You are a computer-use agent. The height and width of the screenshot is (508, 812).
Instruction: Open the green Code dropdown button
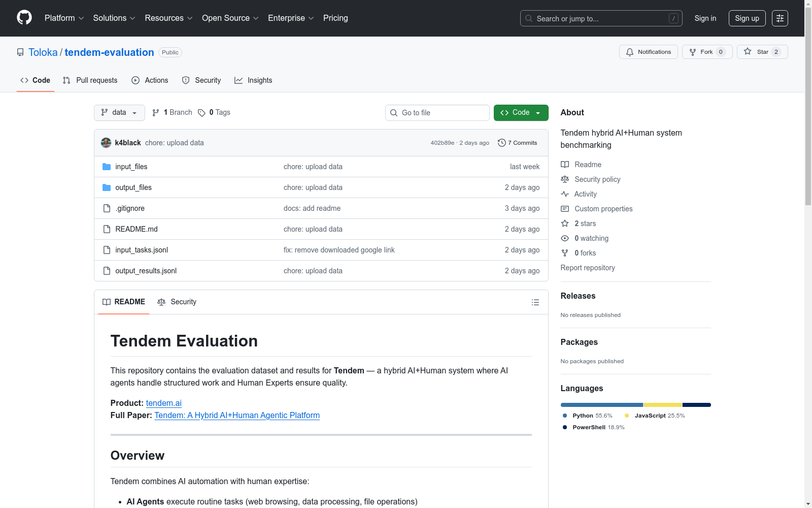tap(521, 113)
